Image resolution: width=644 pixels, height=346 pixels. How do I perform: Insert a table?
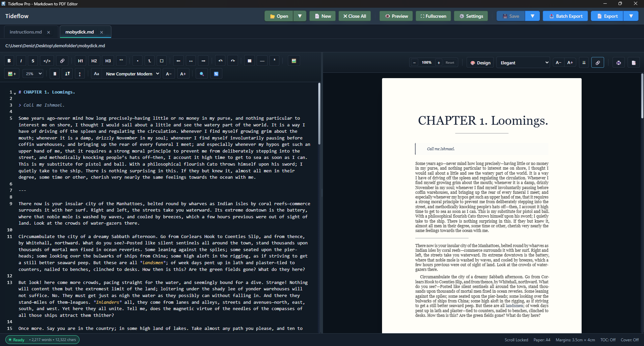[250, 61]
